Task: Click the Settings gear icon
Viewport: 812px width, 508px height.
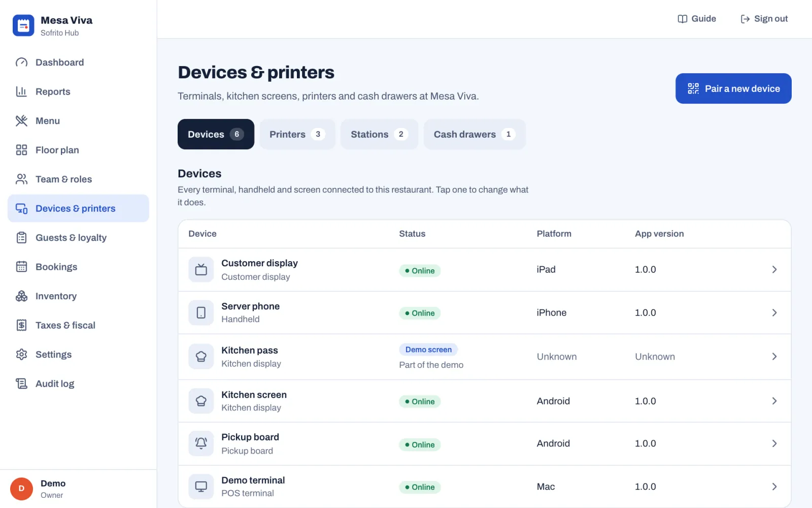Action: [x=21, y=355]
